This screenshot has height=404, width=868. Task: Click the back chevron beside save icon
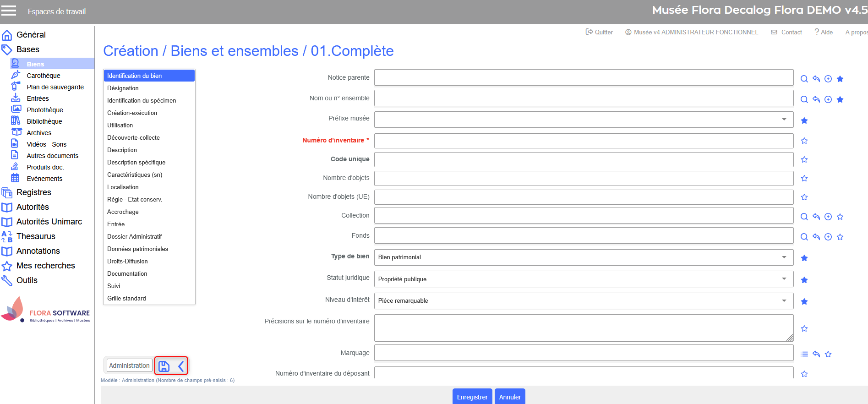[x=181, y=366]
